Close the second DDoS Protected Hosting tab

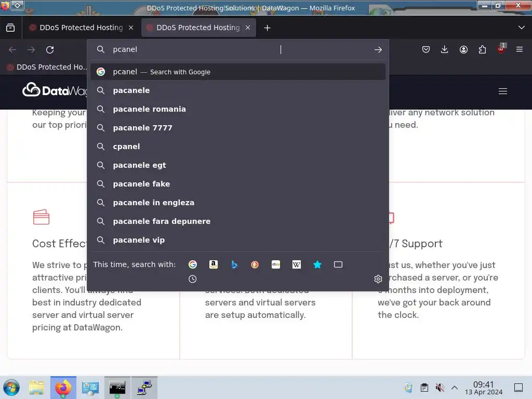click(x=248, y=28)
